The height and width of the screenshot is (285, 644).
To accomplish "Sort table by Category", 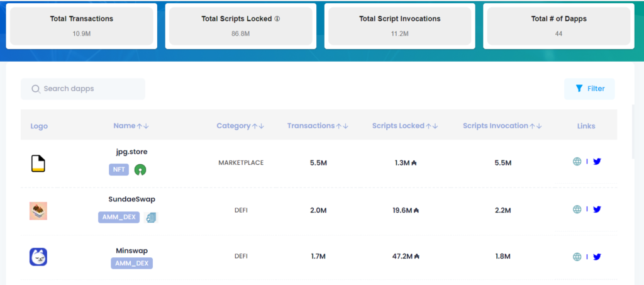I will [x=241, y=126].
